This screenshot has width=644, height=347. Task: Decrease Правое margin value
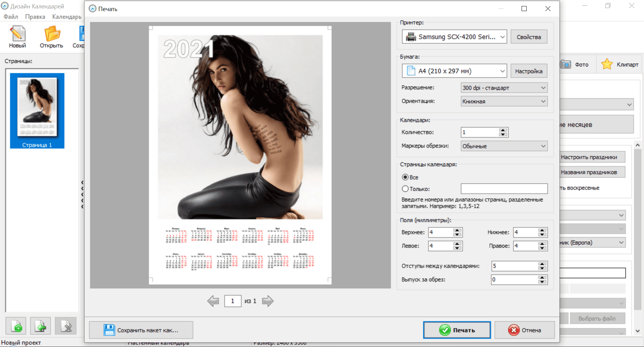click(542, 248)
